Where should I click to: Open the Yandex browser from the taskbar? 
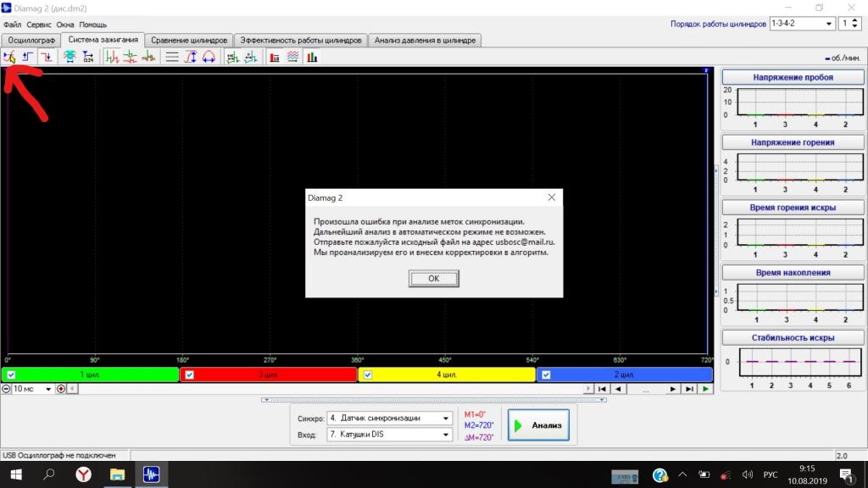tap(84, 474)
